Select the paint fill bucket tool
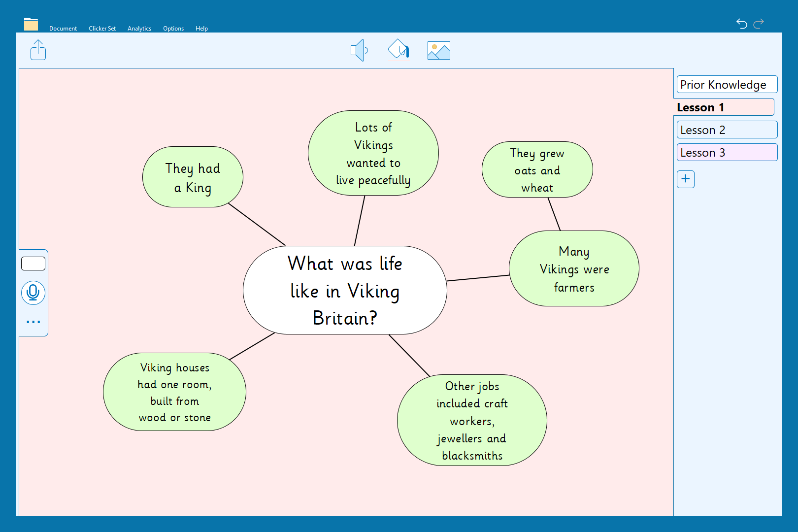 (399, 49)
